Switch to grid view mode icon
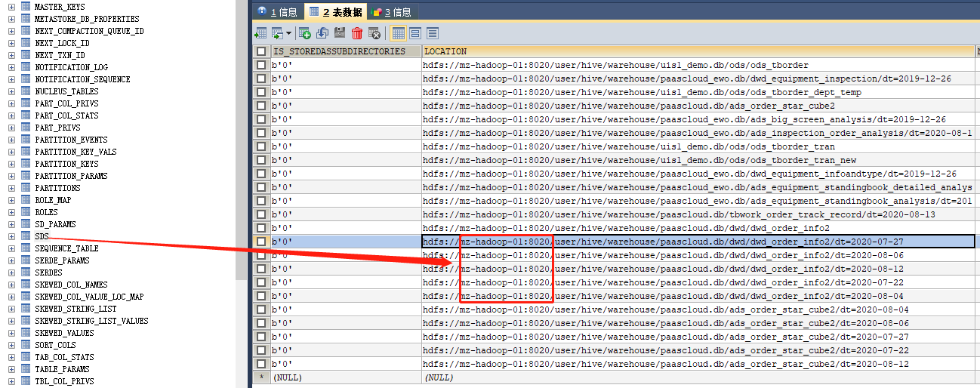The height and width of the screenshot is (388, 980). pyautogui.click(x=398, y=33)
